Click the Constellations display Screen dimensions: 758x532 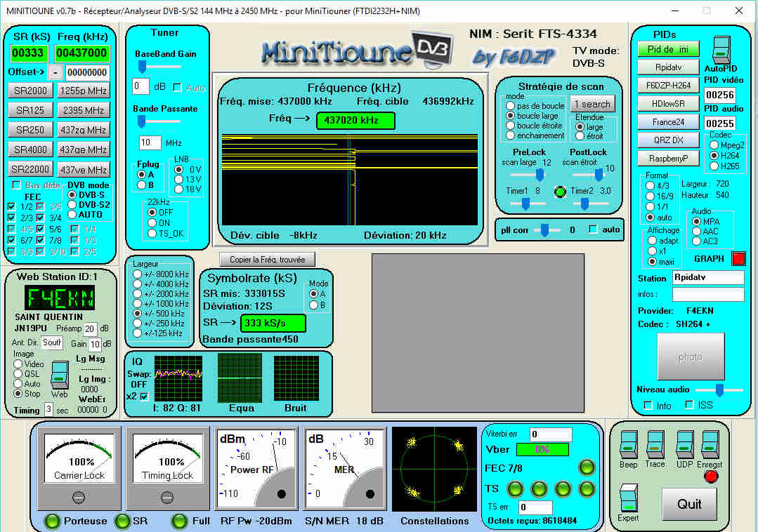[x=434, y=470]
